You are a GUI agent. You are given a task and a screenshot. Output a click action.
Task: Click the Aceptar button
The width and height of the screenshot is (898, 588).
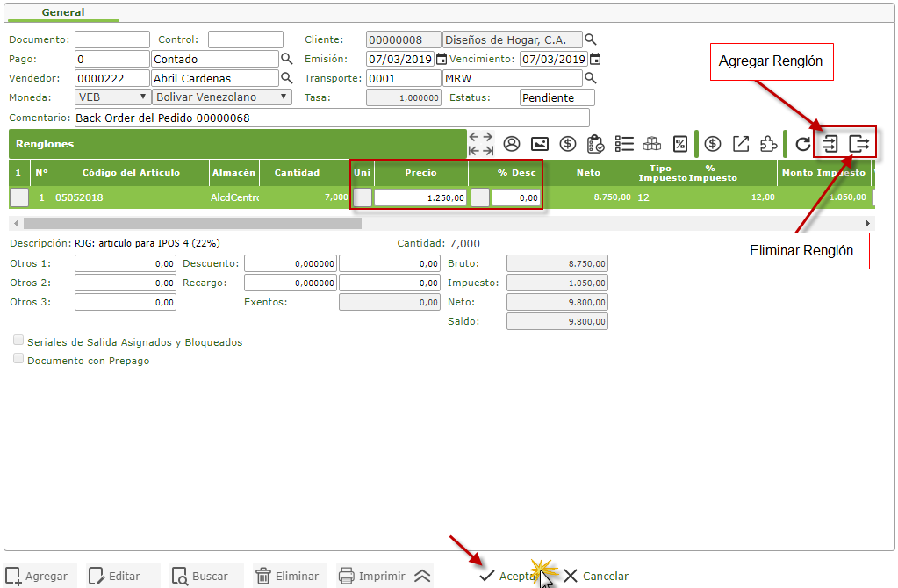[x=507, y=577]
